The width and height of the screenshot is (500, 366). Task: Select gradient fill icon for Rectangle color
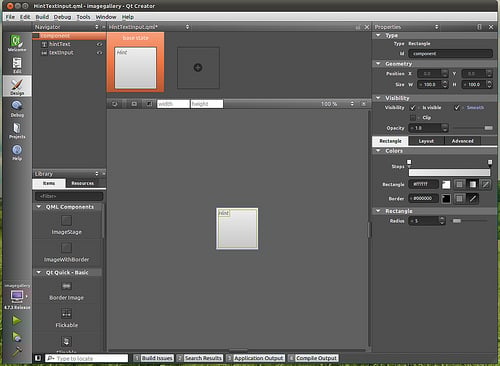tap(473, 184)
